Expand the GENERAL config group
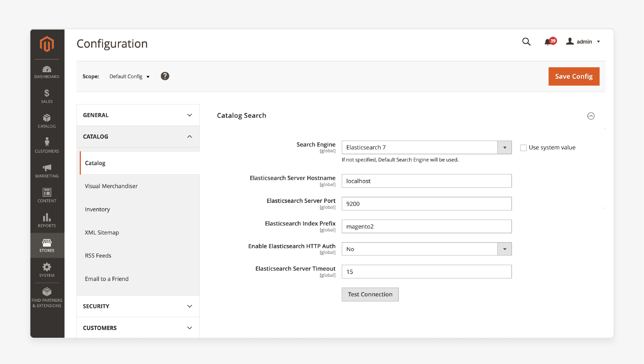This screenshot has width=644, height=364. click(138, 115)
